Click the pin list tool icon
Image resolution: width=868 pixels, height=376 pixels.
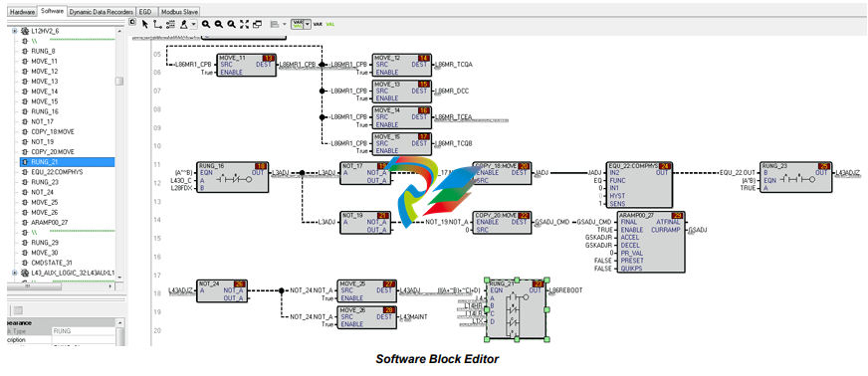click(170, 24)
